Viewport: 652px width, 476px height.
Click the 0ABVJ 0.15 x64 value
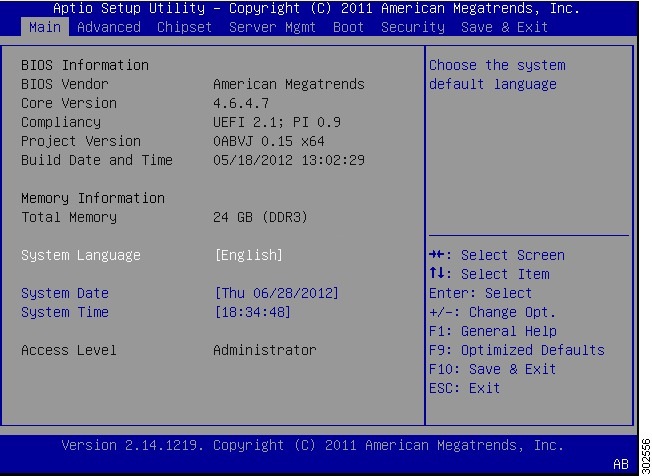pyautogui.click(x=269, y=141)
